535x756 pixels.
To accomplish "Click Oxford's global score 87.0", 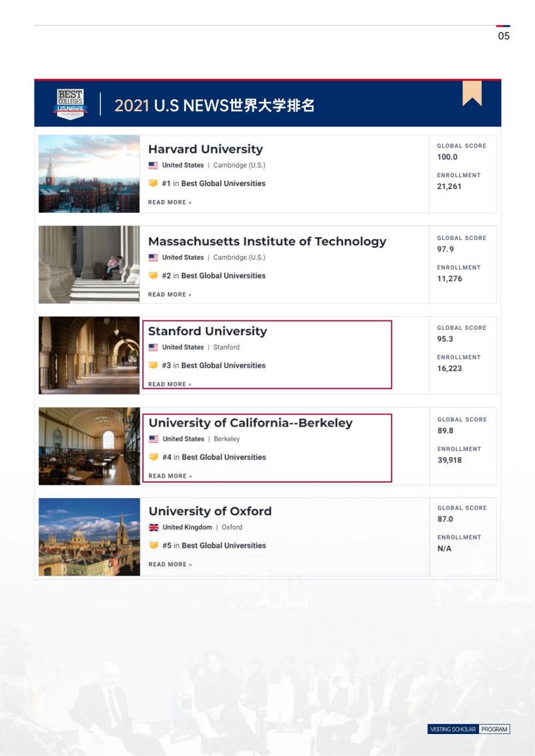I will (446, 519).
